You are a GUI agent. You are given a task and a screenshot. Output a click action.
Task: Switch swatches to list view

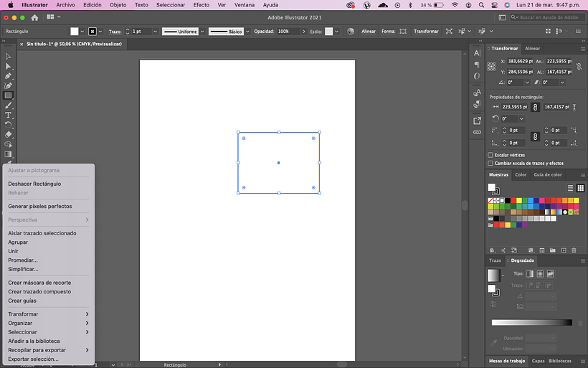point(570,188)
